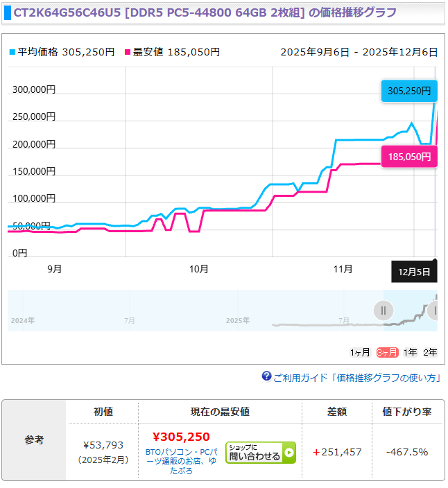
Task: Click the left range slider handle
Action: 383,310
